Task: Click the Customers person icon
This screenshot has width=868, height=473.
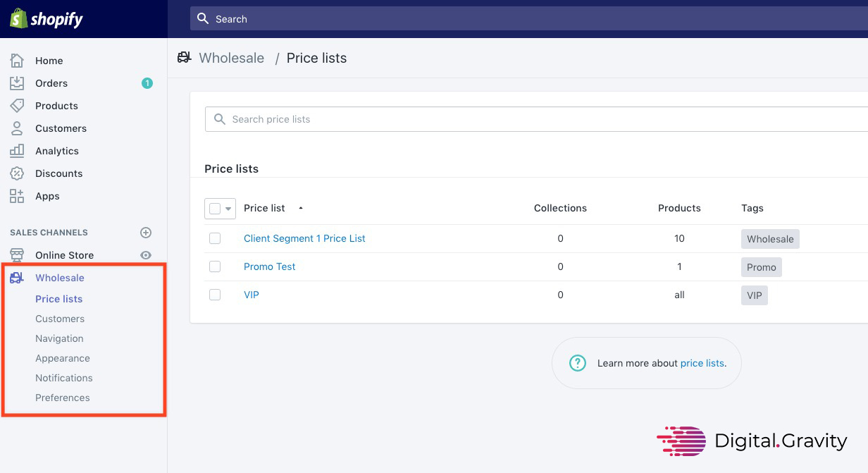Action: (17, 128)
